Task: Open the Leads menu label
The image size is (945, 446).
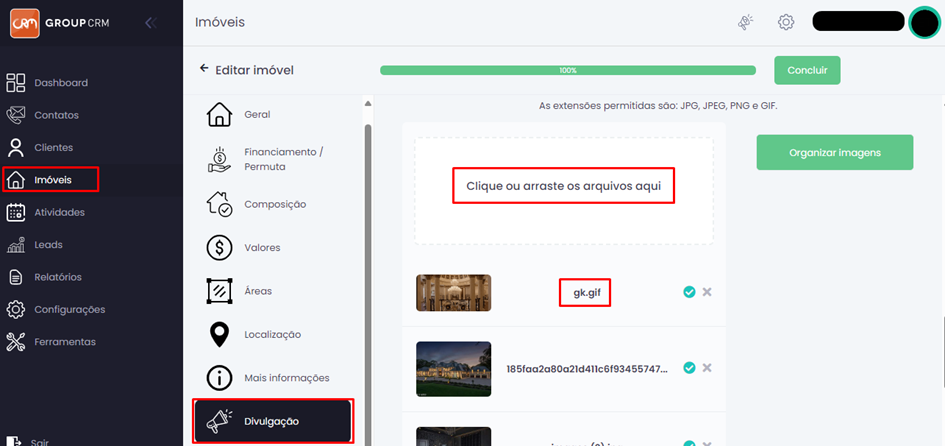Action: [48, 245]
